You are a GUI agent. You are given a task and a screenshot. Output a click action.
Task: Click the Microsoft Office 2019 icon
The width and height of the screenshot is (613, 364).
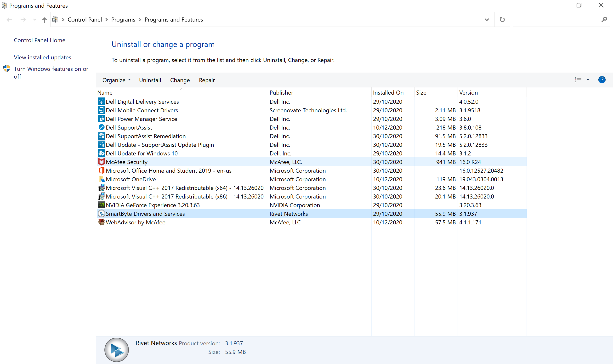tap(101, 170)
